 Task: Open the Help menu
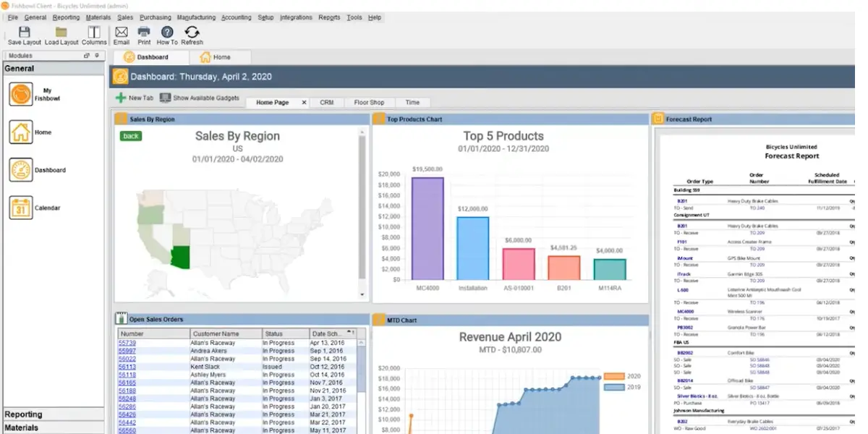pos(374,17)
